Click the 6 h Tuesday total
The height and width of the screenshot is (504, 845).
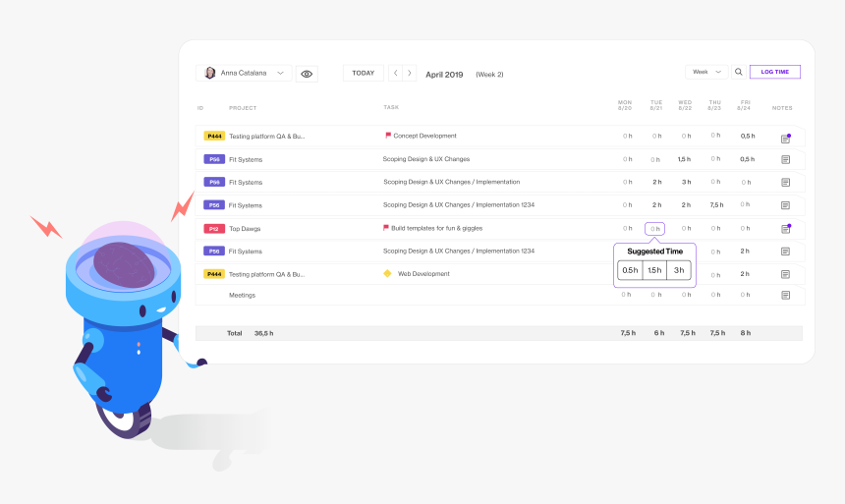click(x=659, y=333)
